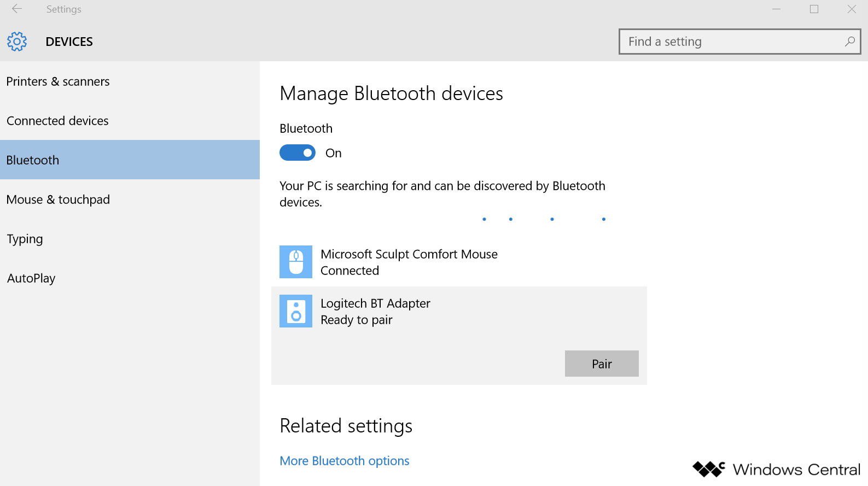Click the Microsoft Sculpt Comfort Mouse icon
This screenshot has height=486, width=868.
(x=296, y=262)
